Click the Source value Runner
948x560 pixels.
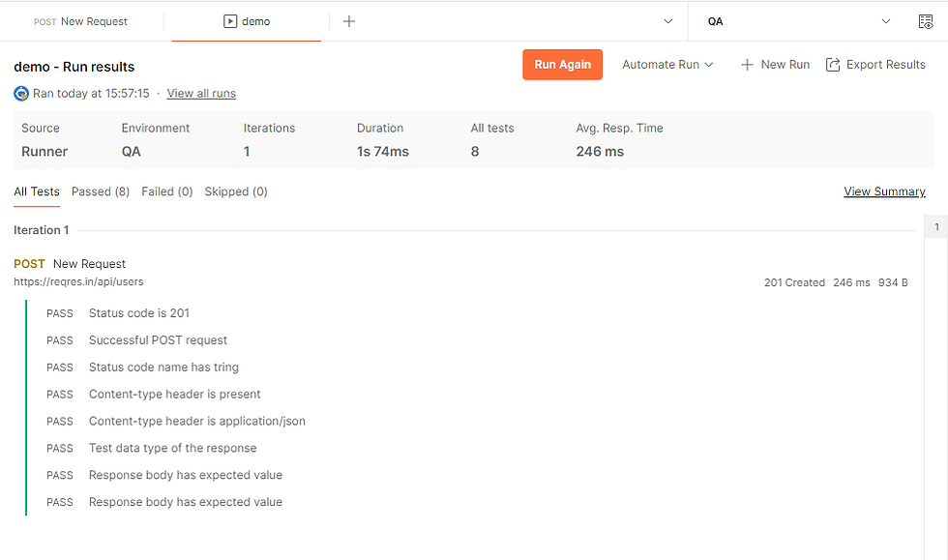(44, 151)
